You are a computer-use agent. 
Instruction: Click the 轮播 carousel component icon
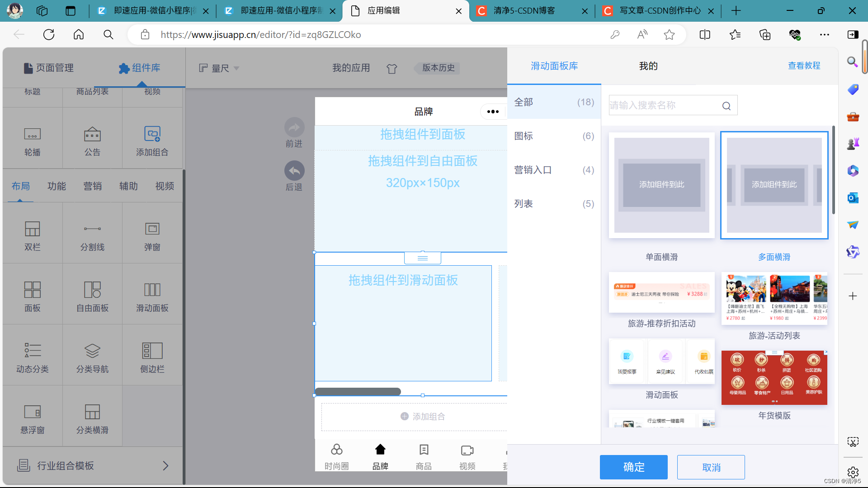click(32, 134)
